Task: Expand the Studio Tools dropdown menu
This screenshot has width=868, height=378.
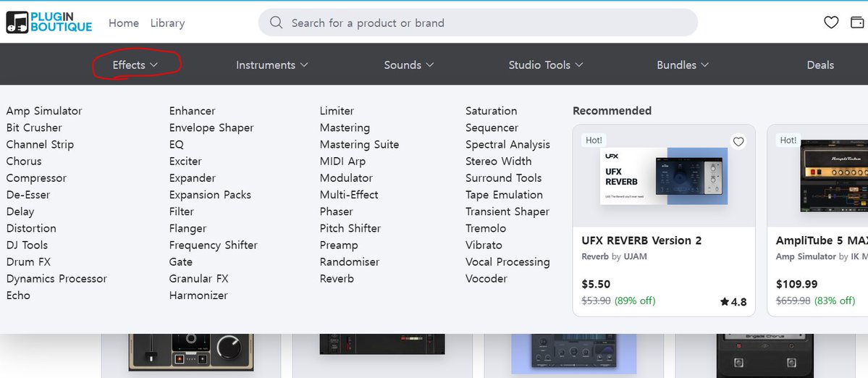Action: pos(546,64)
